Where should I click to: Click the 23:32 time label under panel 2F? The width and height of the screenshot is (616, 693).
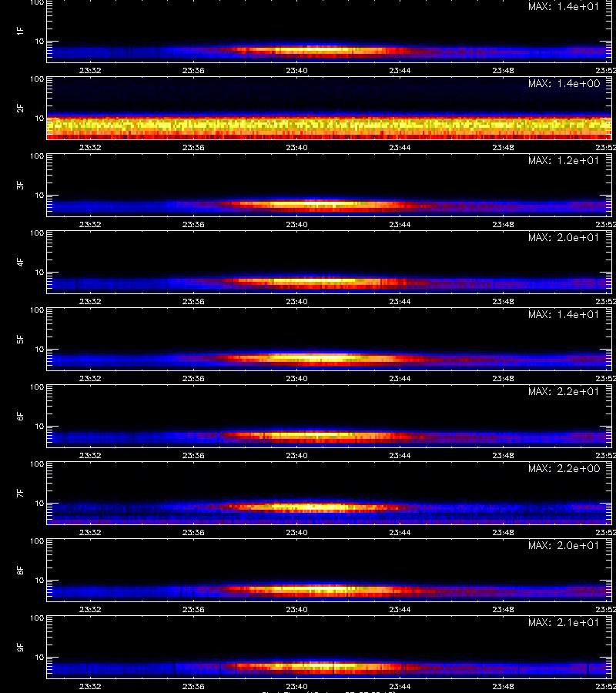click(90, 147)
